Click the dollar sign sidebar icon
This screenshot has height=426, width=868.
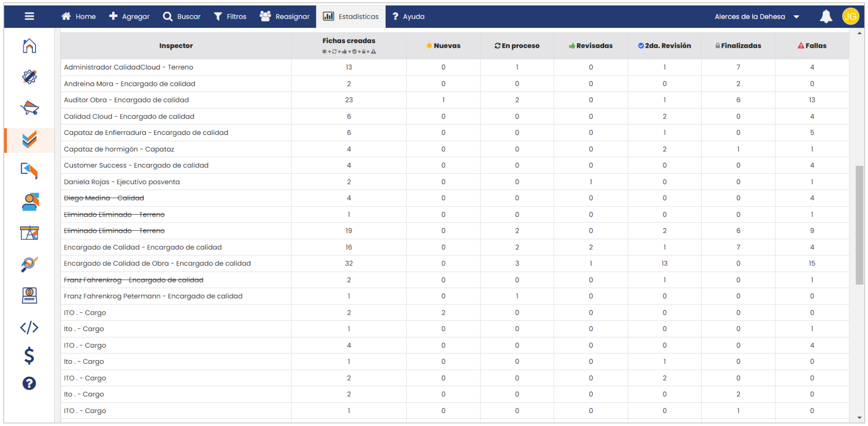[29, 356]
